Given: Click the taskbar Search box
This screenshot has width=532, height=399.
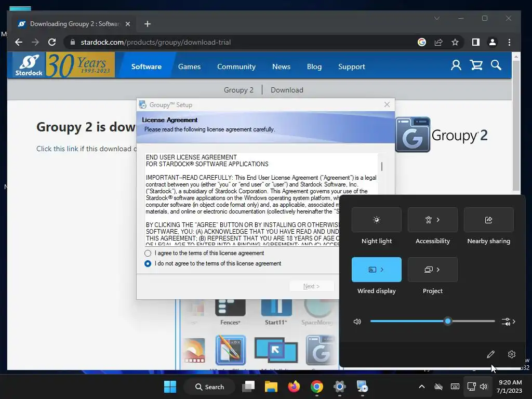Looking at the screenshot, I should [209, 387].
